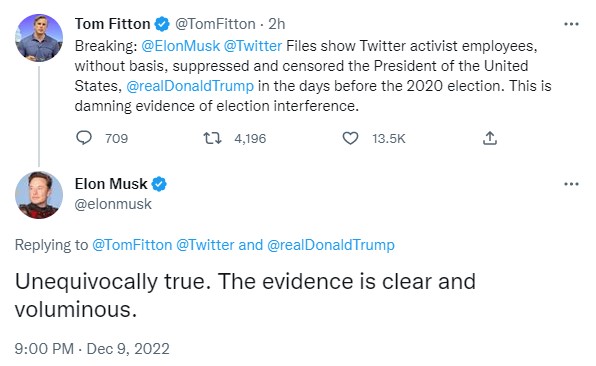Share Tom Fitton's tweet via upload icon
This screenshot has height=366, width=596.
tap(490, 138)
